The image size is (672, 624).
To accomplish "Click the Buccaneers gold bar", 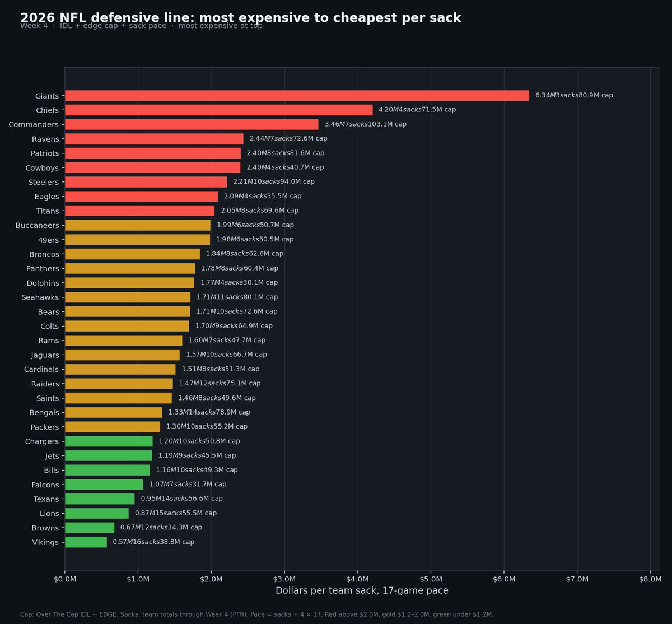I will [x=138, y=225].
